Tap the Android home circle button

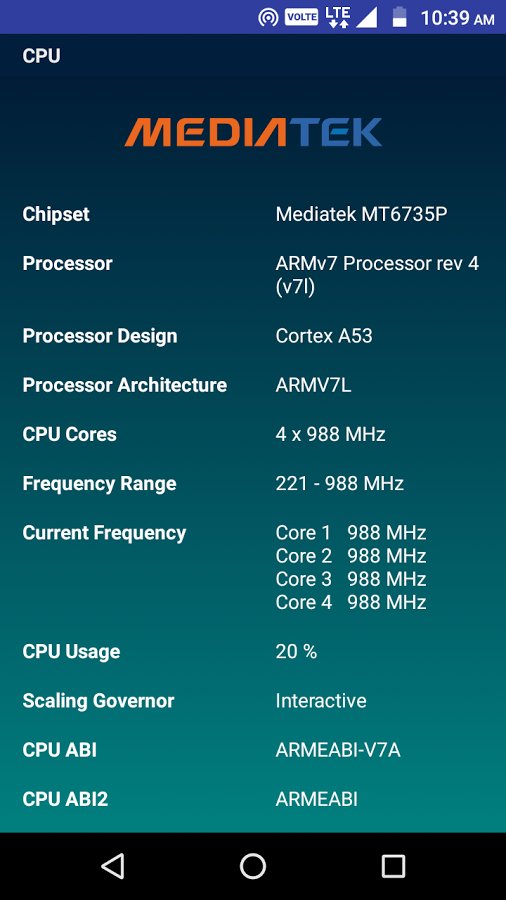click(253, 866)
